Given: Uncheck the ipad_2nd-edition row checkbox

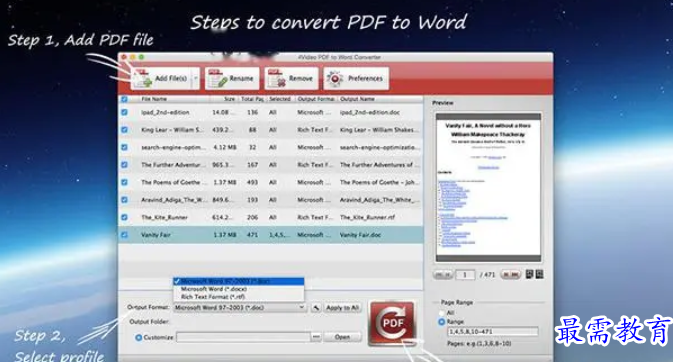Looking at the screenshot, I should point(124,112).
